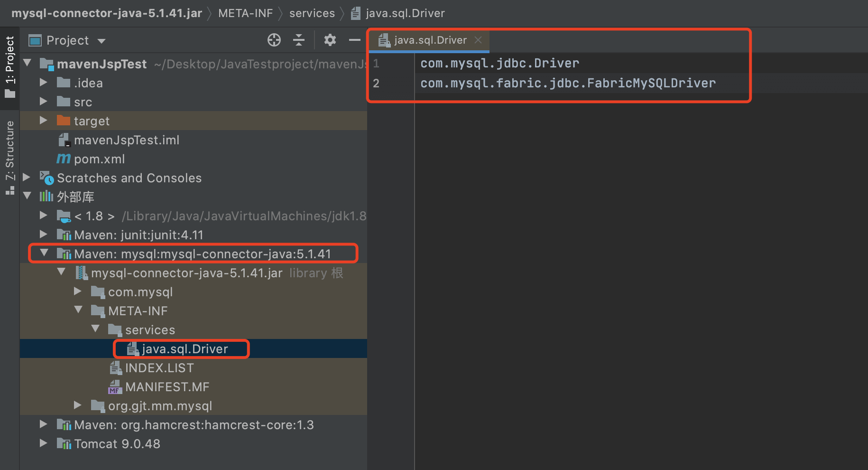The width and height of the screenshot is (868, 470).
Task: Click the pom.xml Maven 'm' icon
Action: [64, 159]
